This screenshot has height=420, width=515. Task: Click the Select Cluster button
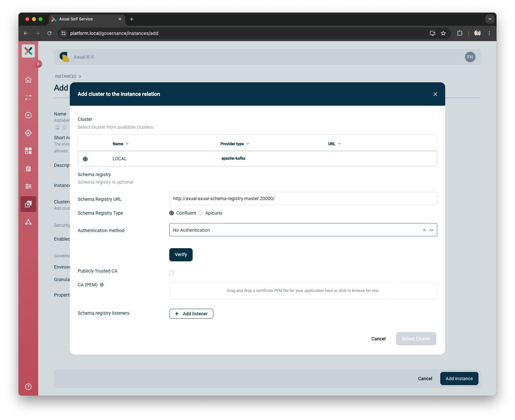pos(416,339)
